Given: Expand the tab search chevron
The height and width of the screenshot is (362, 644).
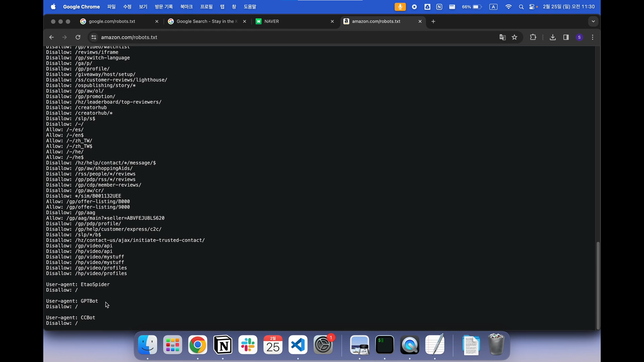Looking at the screenshot, I should 593,21.
